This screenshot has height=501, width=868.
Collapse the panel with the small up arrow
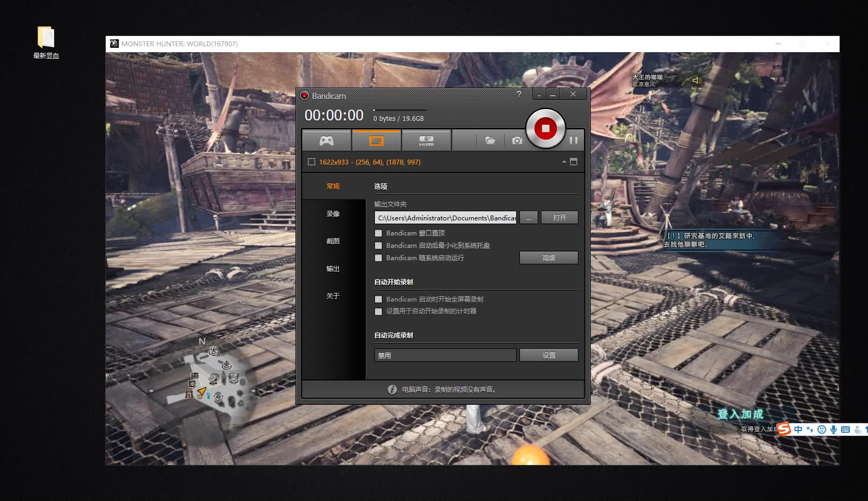(564, 162)
